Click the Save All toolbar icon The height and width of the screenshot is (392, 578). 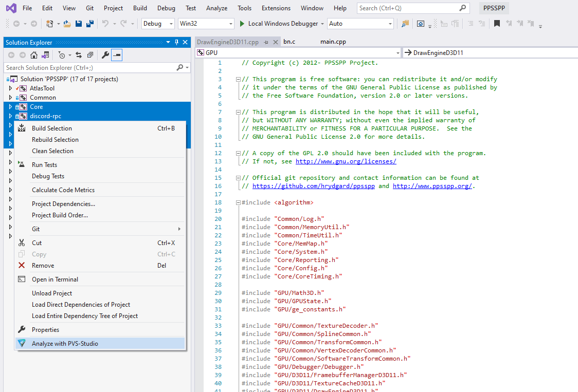(x=89, y=24)
